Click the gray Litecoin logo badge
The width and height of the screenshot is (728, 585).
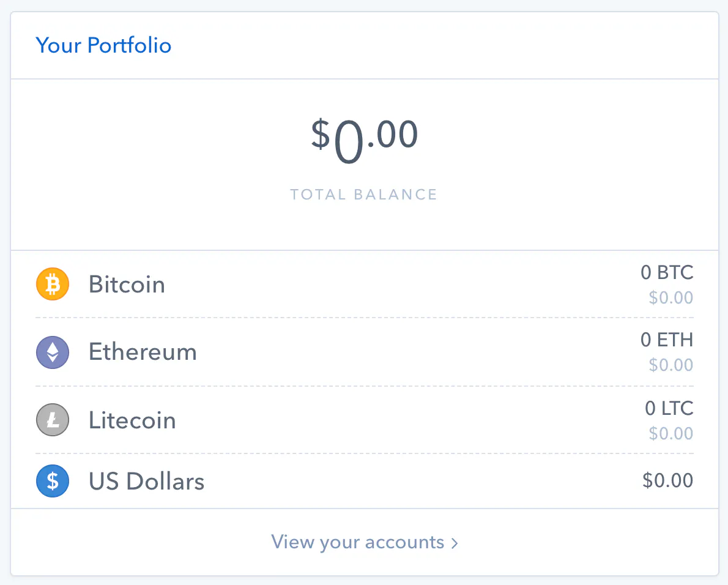(x=53, y=420)
